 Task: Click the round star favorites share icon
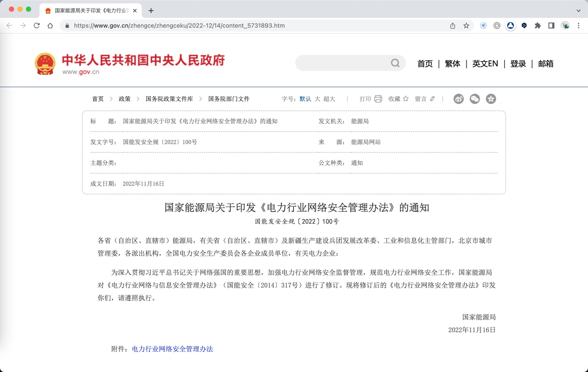(491, 99)
